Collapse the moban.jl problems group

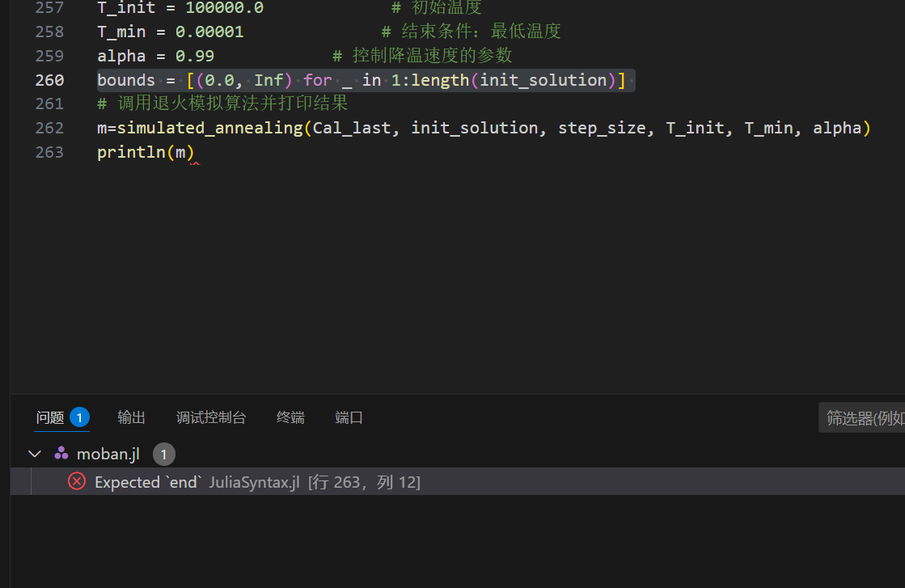(x=35, y=454)
